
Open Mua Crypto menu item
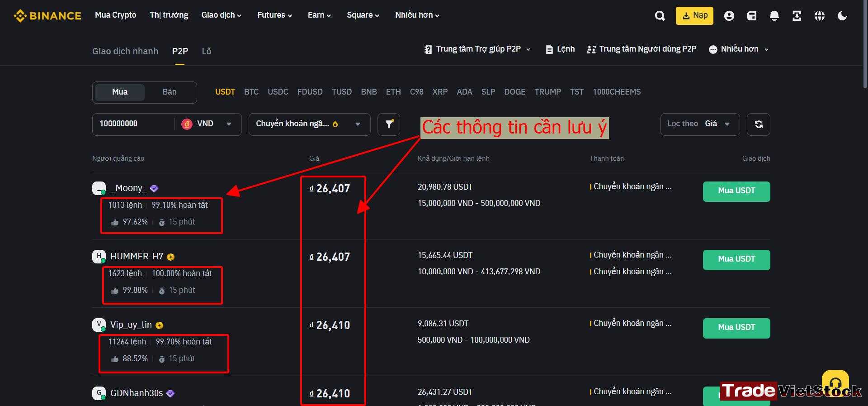[115, 15]
